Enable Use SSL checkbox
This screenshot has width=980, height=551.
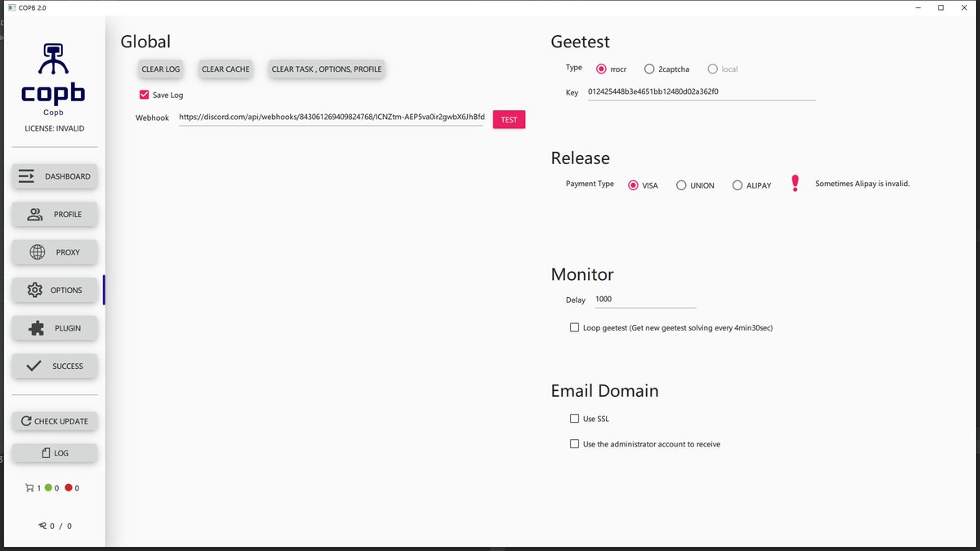(574, 419)
